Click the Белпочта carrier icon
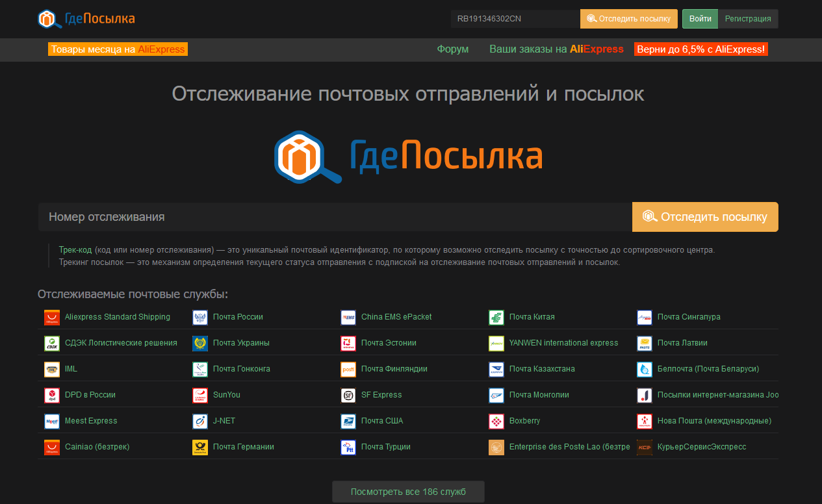This screenshot has height=504, width=822. [x=645, y=370]
